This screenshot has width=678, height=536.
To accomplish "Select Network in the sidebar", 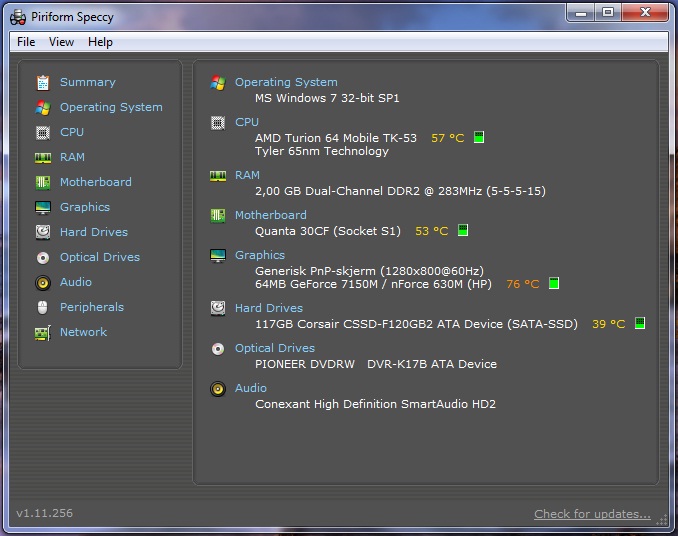I will tap(83, 332).
